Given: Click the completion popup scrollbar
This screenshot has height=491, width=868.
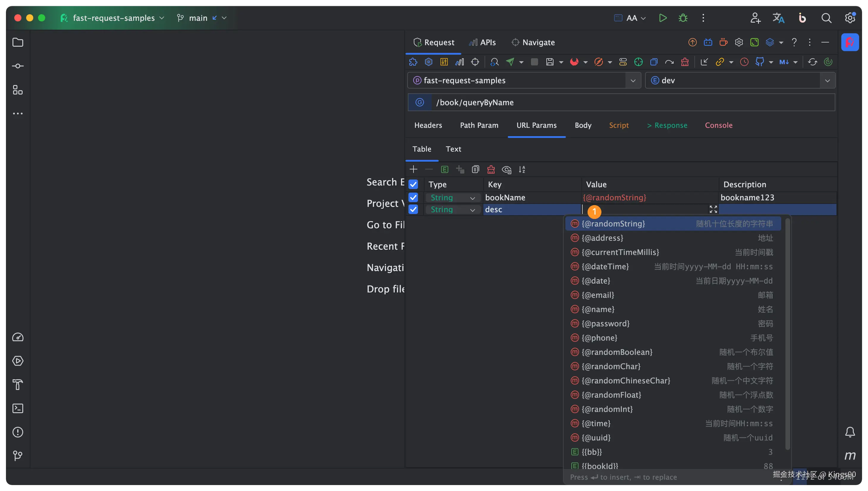Looking at the screenshot, I should [x=787, y=334].
